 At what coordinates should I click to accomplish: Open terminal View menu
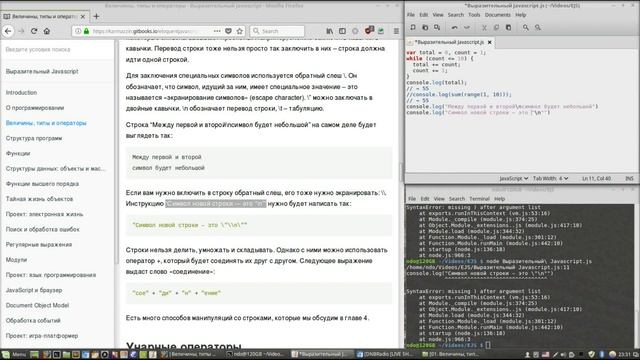pyautogui.click(x=439, y=199)
